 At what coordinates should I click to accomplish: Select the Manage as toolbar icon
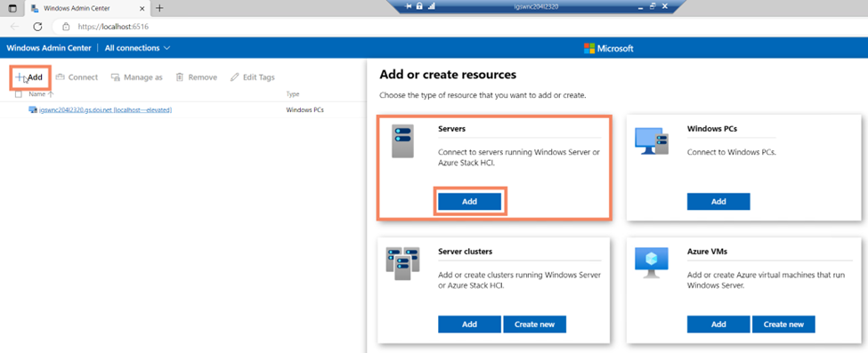(115, 77)
